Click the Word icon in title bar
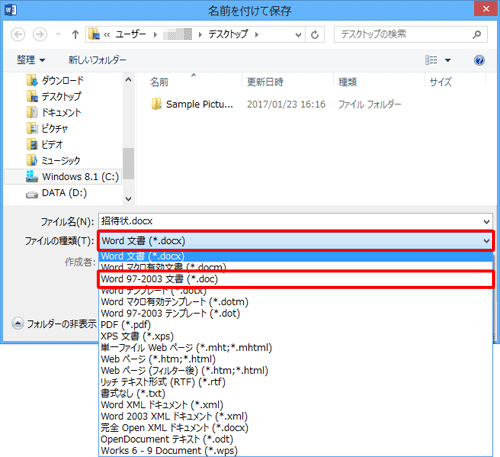Image resolution: width=500 pixels, height=457 pixels. (x=10, y=10)
